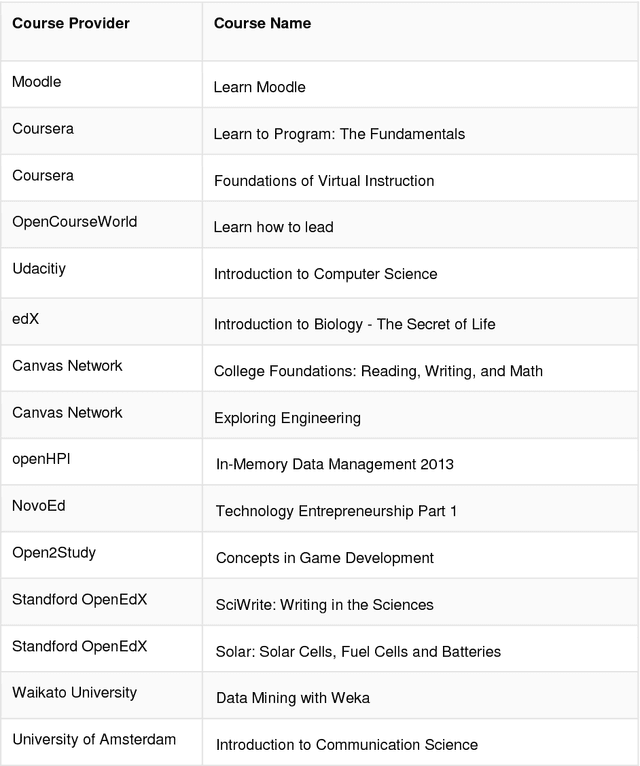Open In-Memory Data Management 2013 course

pyautogui.click(x=335, y=464)
